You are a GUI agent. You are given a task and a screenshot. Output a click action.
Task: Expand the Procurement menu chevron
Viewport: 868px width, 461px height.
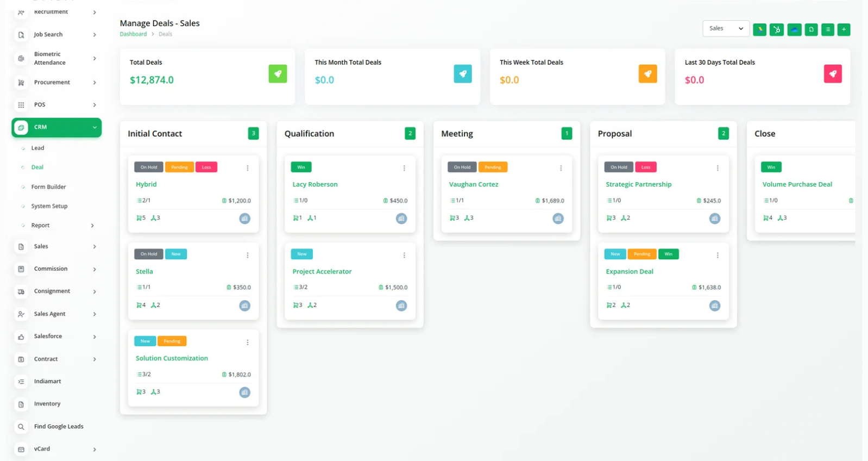tap(95, 83)
